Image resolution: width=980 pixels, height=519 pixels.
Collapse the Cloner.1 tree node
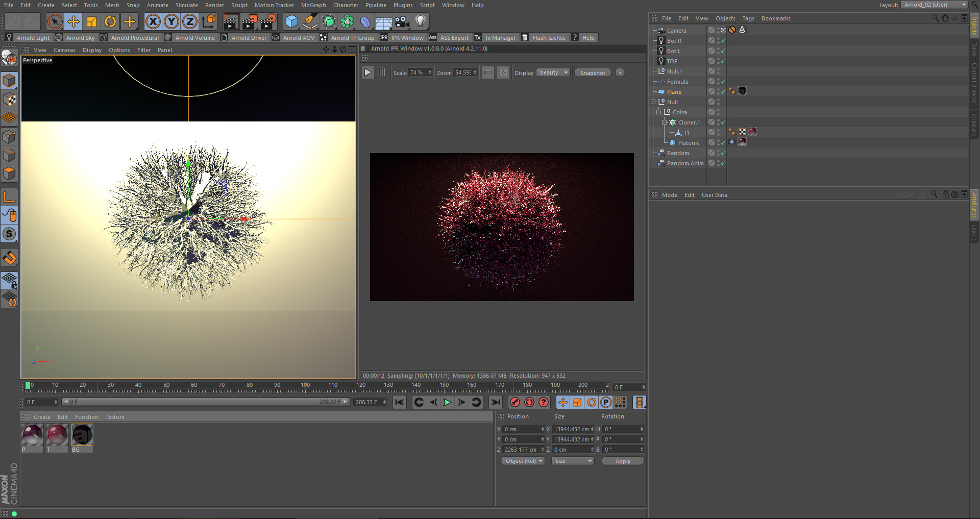coord(664,122)
